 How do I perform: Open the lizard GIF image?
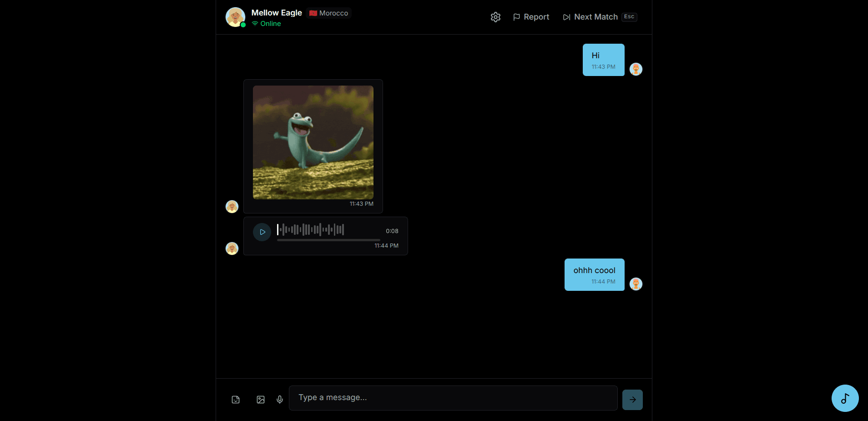click(x=313, y=142)
